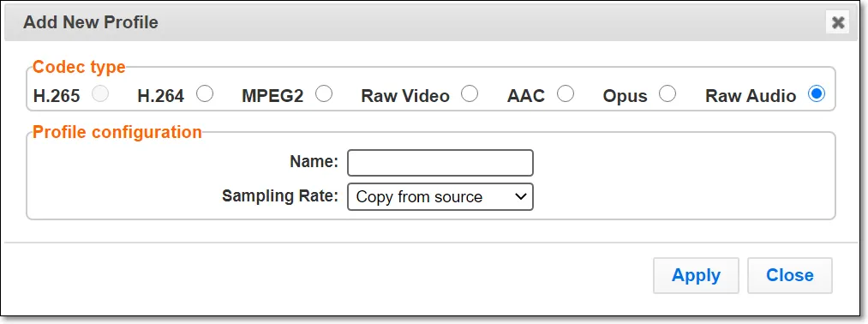Open the Sampling Rate dropdown
This screenshot has height=324, width=868.
[440, 196]
